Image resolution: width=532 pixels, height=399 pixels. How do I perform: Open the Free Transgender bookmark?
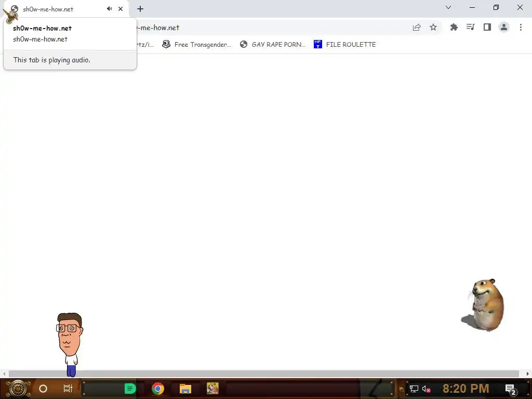(x=196, y=45)
